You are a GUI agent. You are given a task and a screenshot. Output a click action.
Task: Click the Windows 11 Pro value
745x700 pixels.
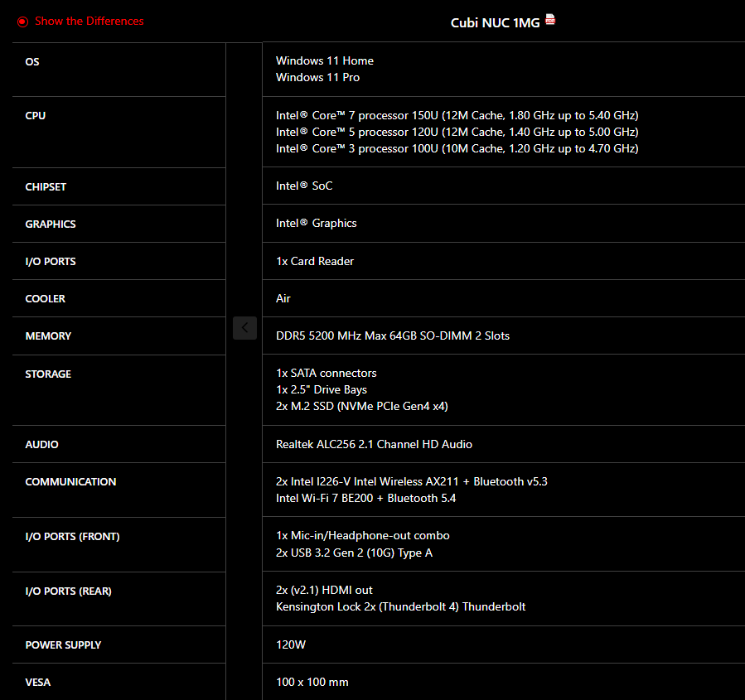tap(318, 77)
